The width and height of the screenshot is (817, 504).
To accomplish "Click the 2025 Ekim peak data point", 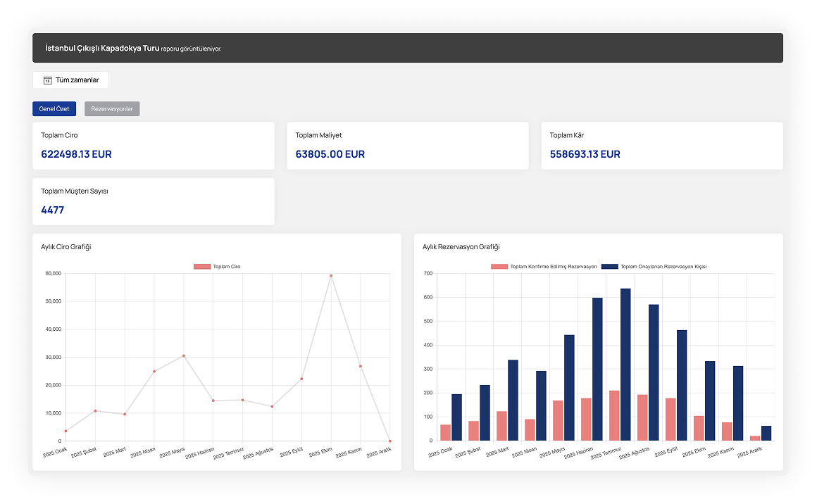I will [331, 276].
